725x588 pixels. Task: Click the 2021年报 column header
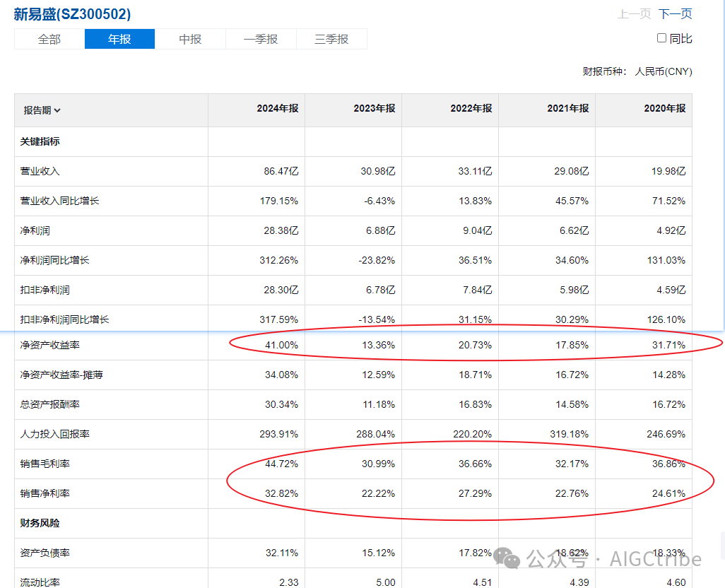568,108
